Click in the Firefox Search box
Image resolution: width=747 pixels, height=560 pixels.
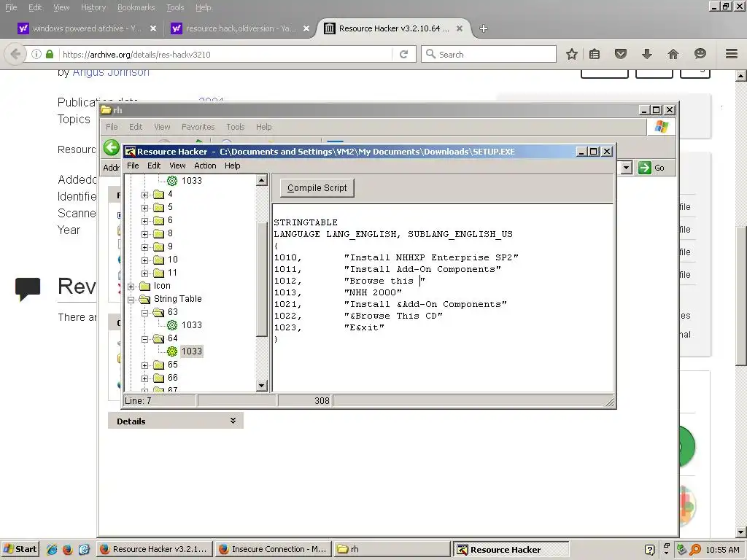click(x=488, y=54)
